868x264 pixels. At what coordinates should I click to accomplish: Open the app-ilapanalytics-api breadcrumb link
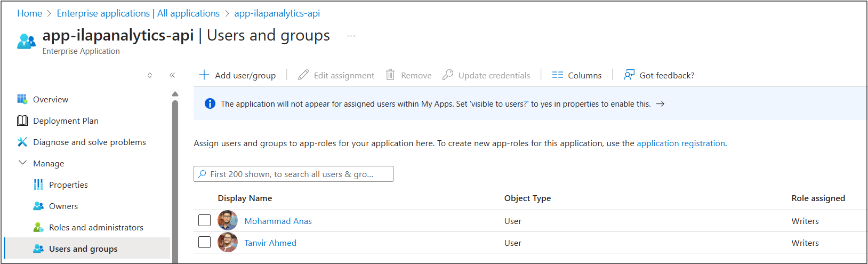pyautogui.click(x=277, y=13)
